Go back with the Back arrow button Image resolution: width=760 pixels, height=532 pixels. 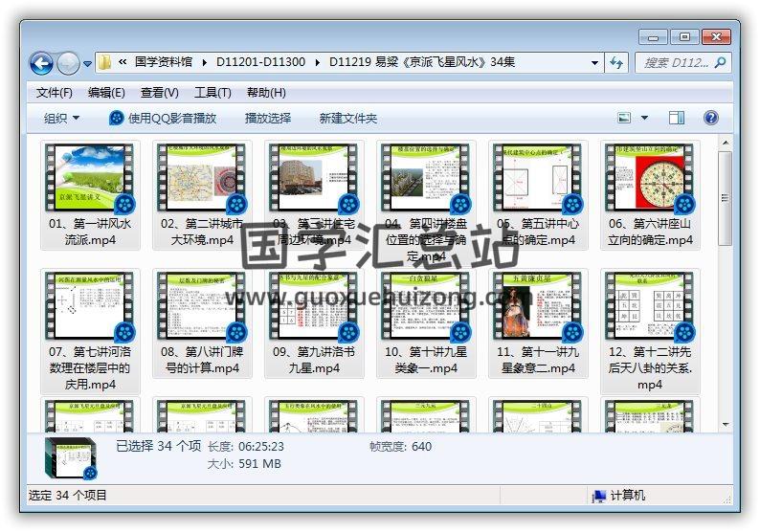pos(41,63)
